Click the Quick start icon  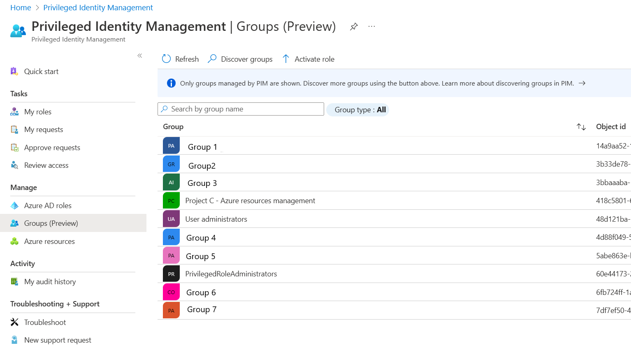(x=14, y=71)
